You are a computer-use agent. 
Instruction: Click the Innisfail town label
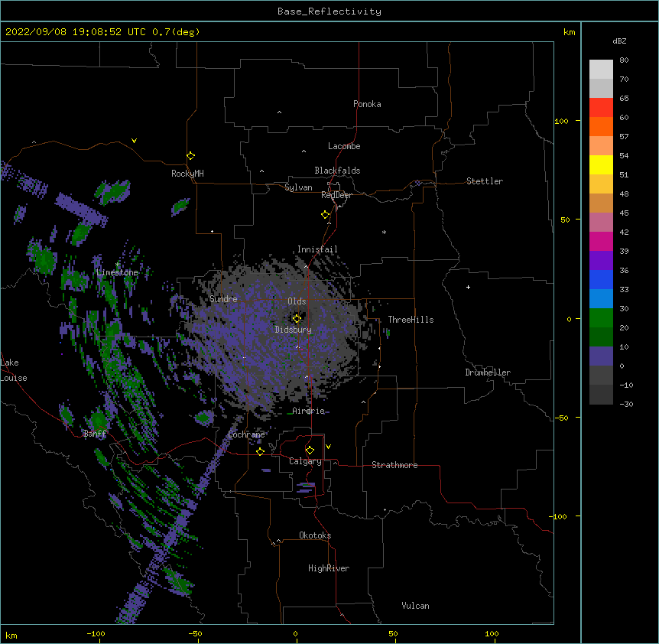click(x=317, y=249)
